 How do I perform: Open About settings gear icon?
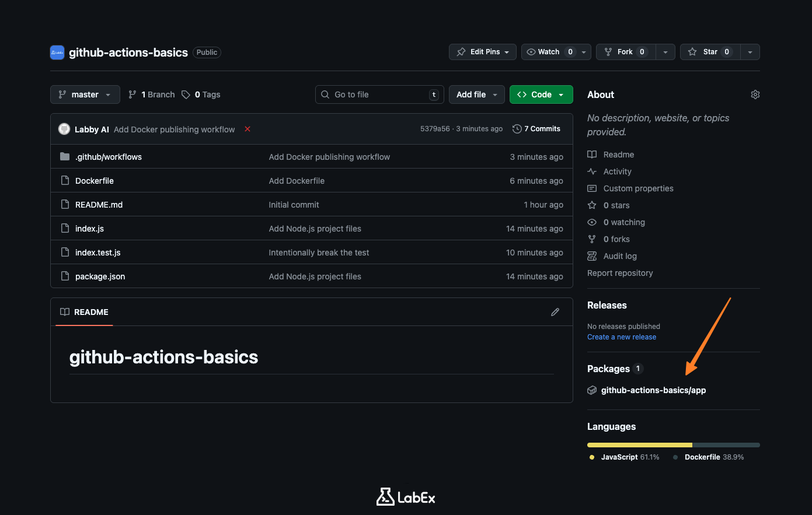(755, 94)
